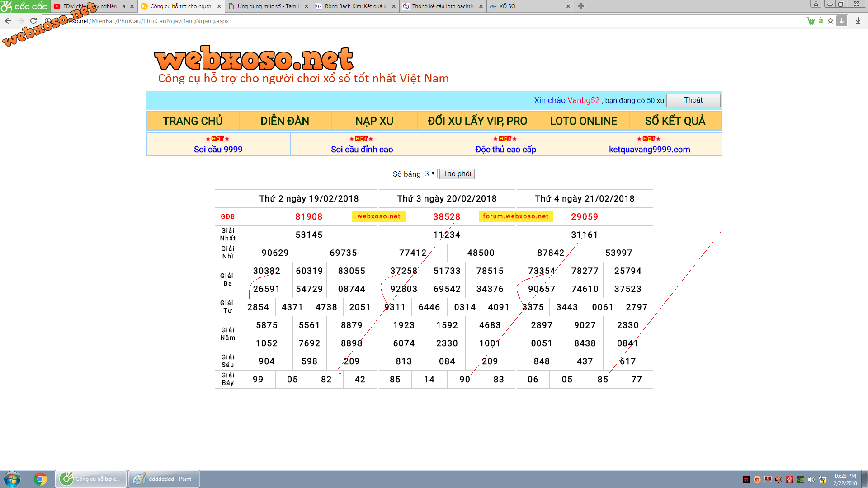Click the green download arrow extension icon
The height and width of the screenshot is (488, 868).
point(842,21)
